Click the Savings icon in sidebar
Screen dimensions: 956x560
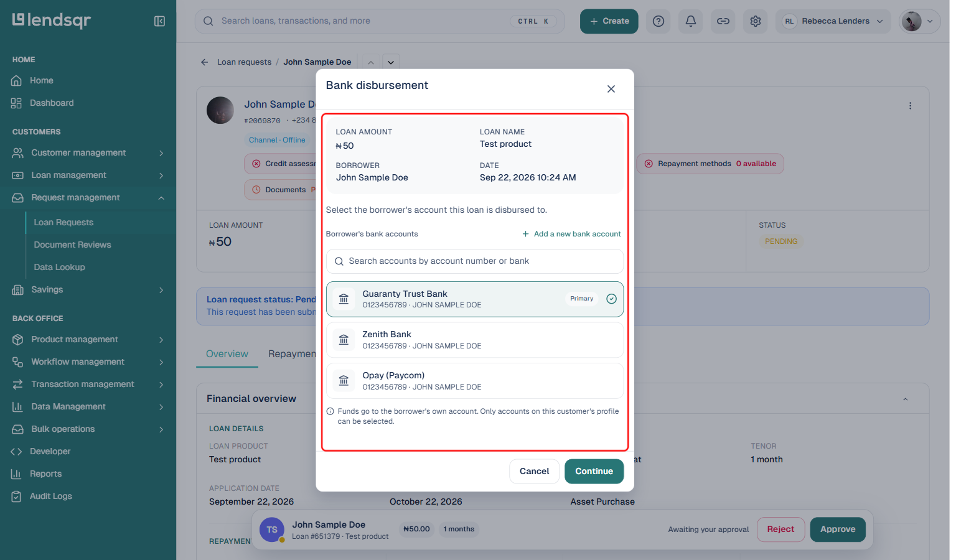(17, 290)
